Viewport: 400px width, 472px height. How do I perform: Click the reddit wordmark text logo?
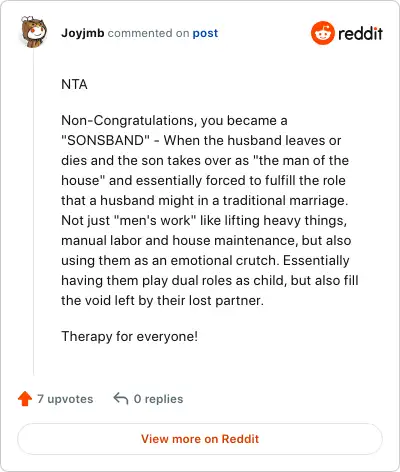360,33
